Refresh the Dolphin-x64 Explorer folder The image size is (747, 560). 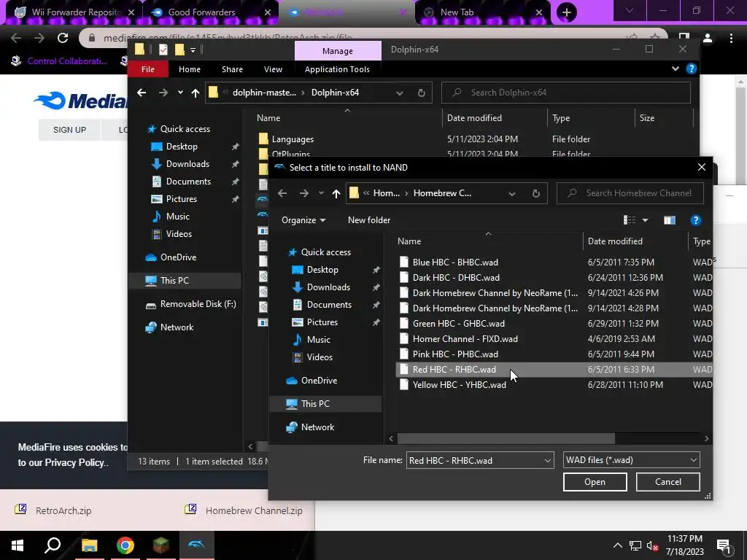pos(421,93)
